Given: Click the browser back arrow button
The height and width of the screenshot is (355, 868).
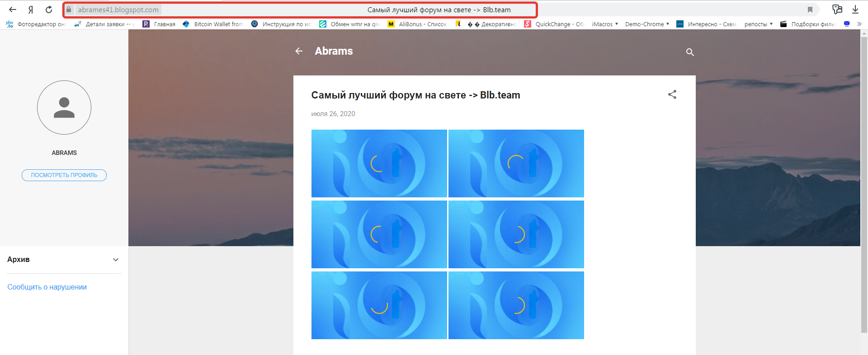Looking at the screenshot, I should [13, 9].
